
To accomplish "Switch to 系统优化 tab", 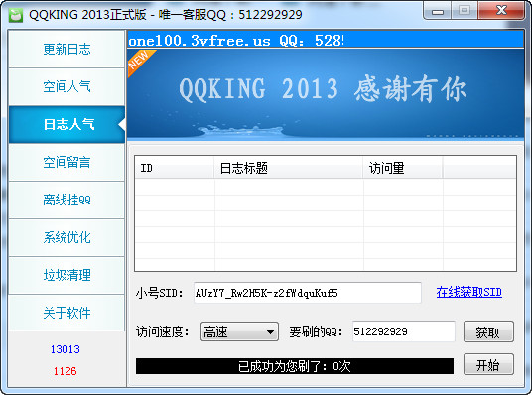I will coord(66,237).
